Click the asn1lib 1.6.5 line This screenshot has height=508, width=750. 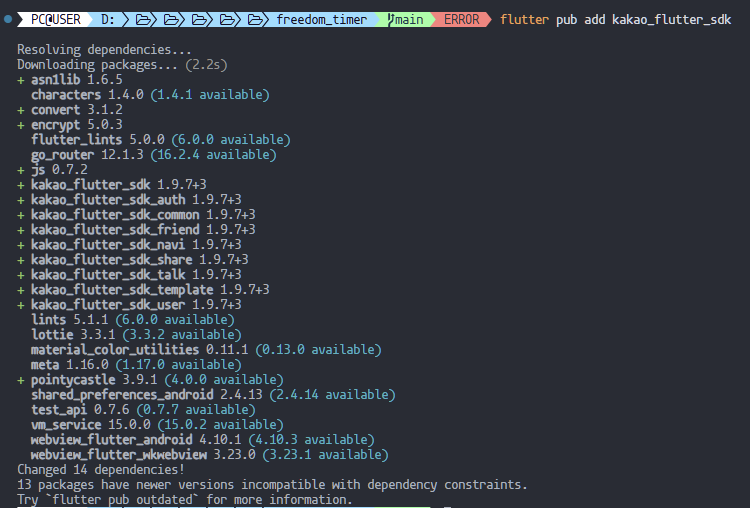(70, 79)
